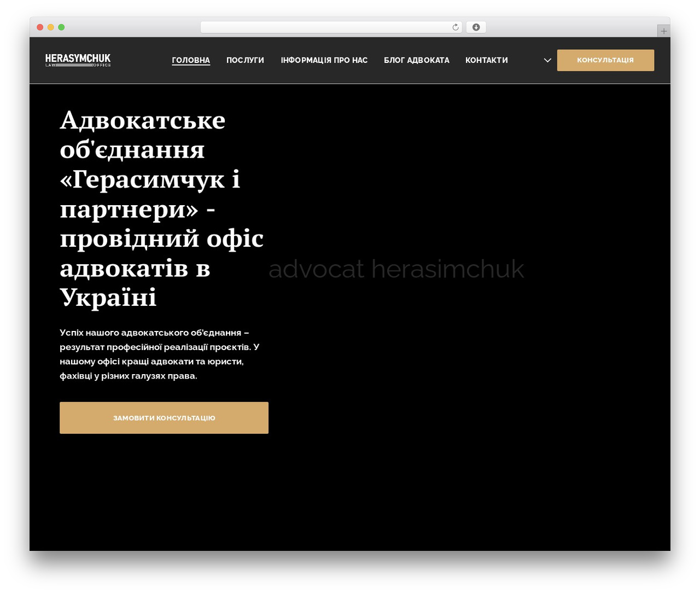700x593 pixels.
Task: Click the heading Адвокатське об'єднання «Герасимчук і партнери»
Action: pos(162,208)
